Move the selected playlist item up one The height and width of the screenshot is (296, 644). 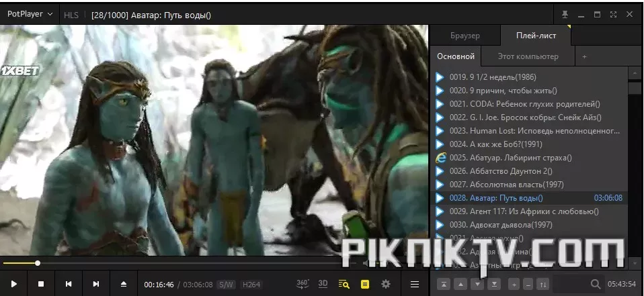point(460,284)
